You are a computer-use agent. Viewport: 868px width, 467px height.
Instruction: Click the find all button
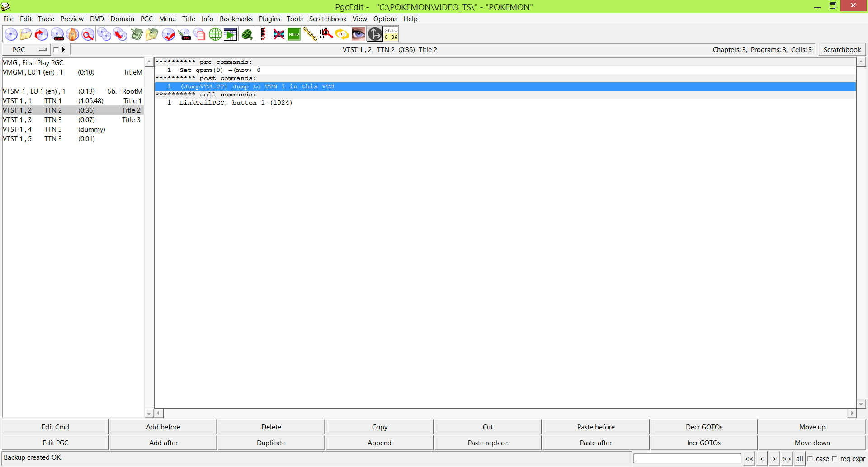point(799,459)
